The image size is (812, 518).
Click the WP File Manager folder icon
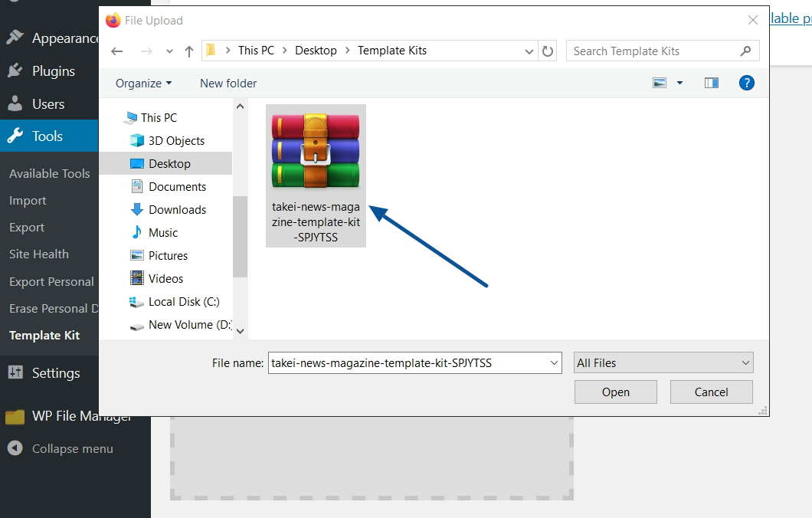coord(15,417)
